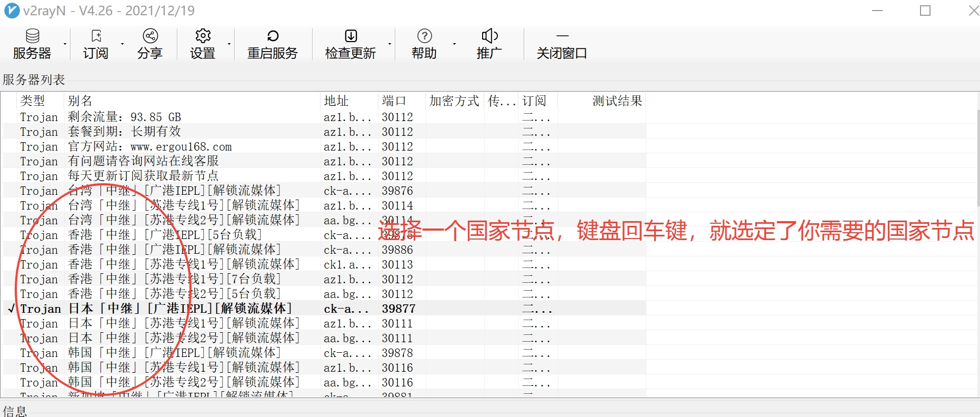Image resolution: width=980 pixels, height=417 pixels.
Task: Select the 官方网站: www.ergou168.com row
Action: pyautogui.click(x=324, y=146)
